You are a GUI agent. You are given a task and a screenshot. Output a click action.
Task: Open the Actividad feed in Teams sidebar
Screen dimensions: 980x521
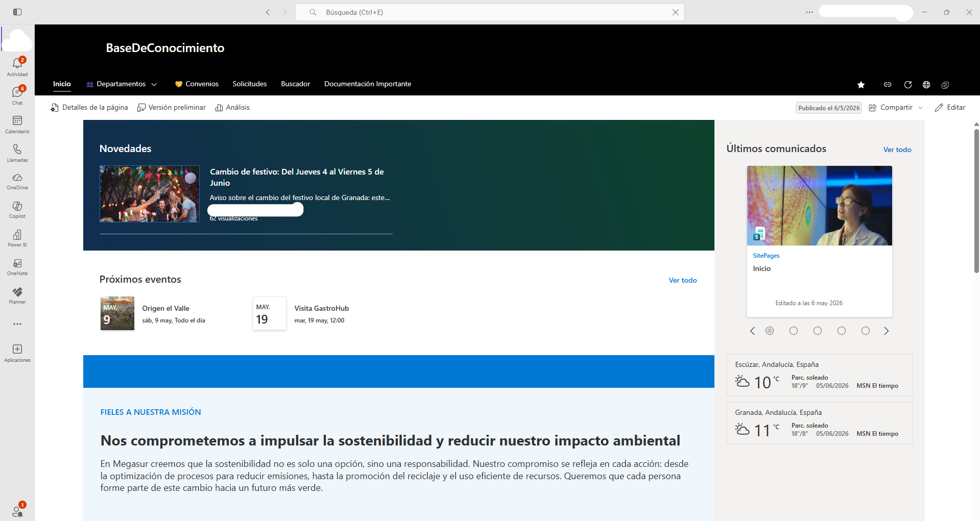click(17, 67)
